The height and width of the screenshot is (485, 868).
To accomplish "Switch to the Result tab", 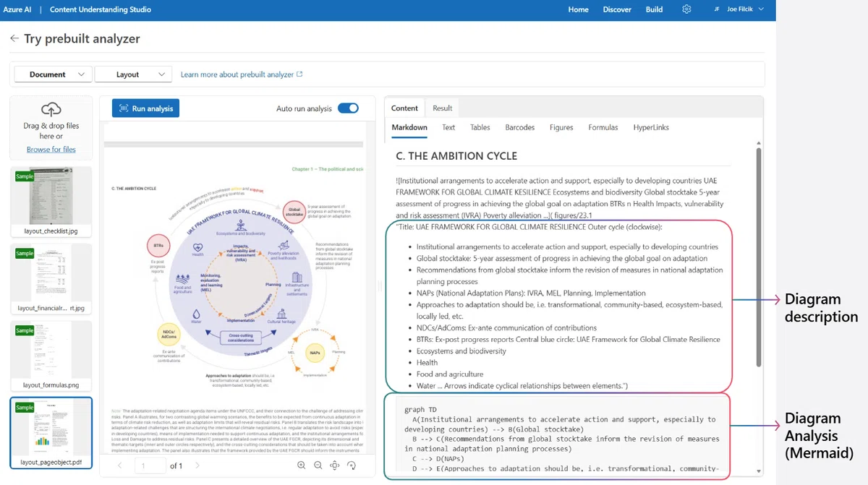I will pos(442,108).
